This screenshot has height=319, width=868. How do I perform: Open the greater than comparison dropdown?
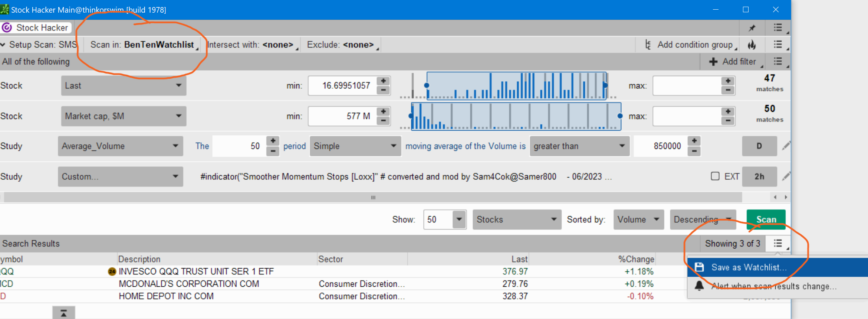(x=579, y=146)
